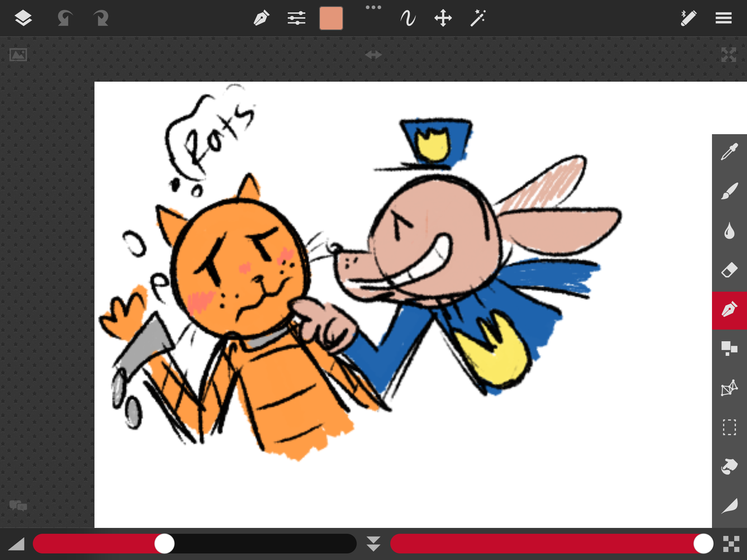Open brush settings sliders

[x=296, y=18]
